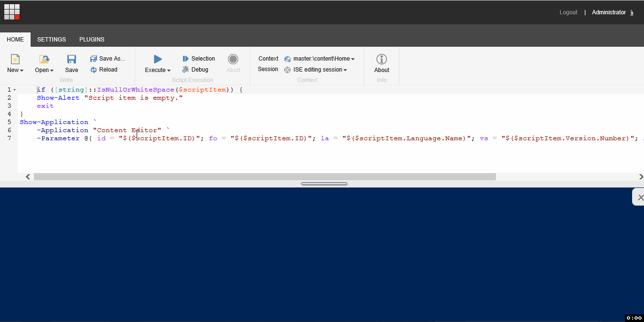Click 'Show-Application' on line 5

click(x=54, y=122)
